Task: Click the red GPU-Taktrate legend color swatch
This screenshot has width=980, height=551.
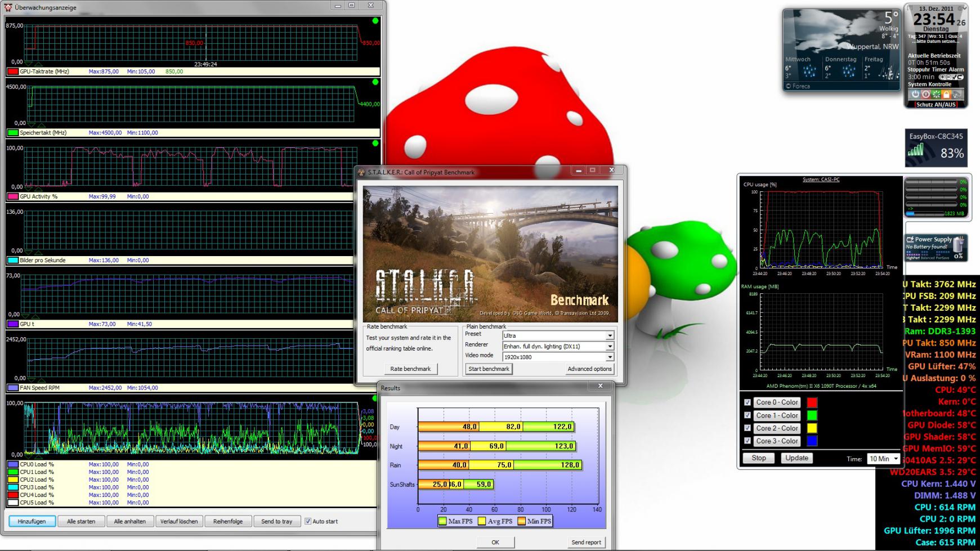Action: pyautogui.click(x=12, y=71)
